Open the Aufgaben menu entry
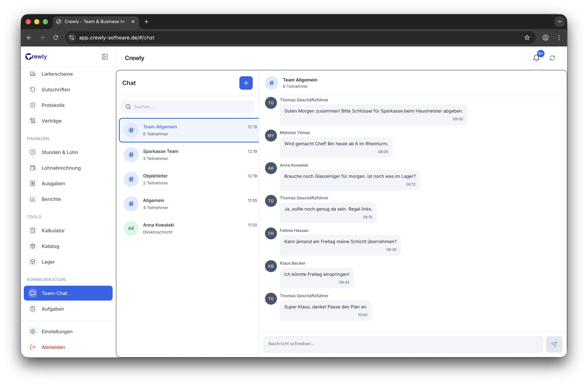588x385 pixels. click(53, 309)
